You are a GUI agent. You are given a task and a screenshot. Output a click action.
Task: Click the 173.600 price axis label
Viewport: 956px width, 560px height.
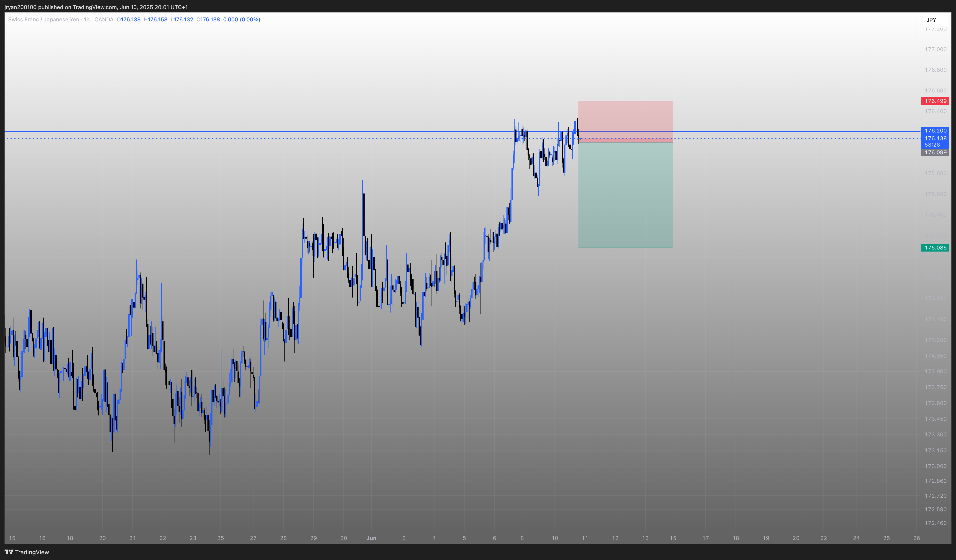(x=936, y=403)
